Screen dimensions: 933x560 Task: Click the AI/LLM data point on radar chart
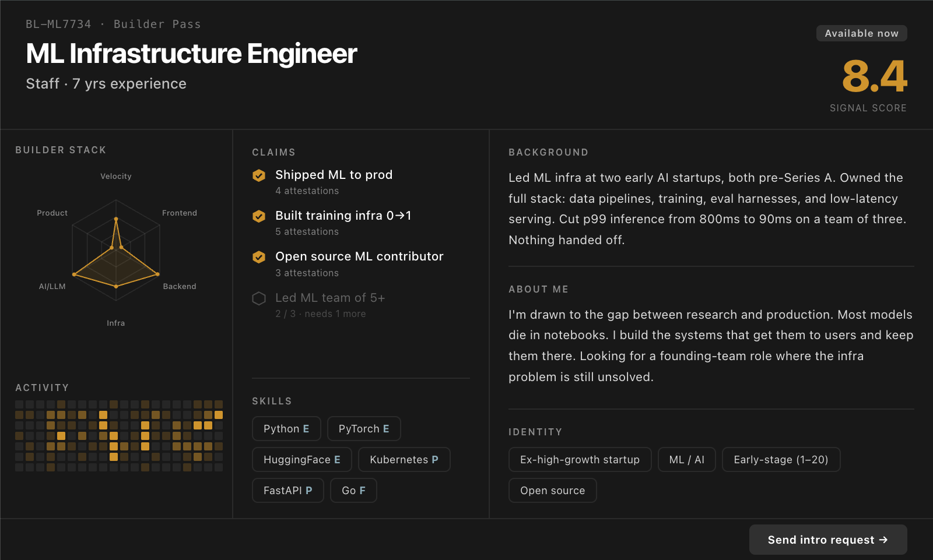coord(74,274)
